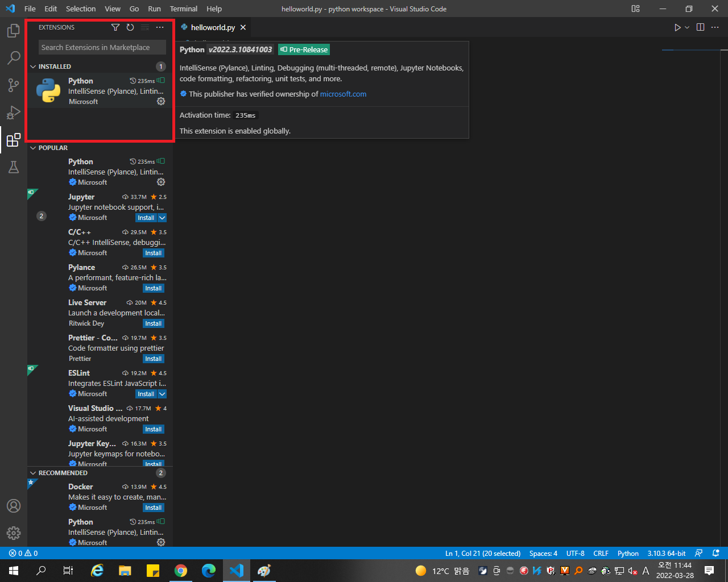This screenshot has width=728, height=582.
Task: Open Windows Action Center notification icon
Action: click(709, 571)
